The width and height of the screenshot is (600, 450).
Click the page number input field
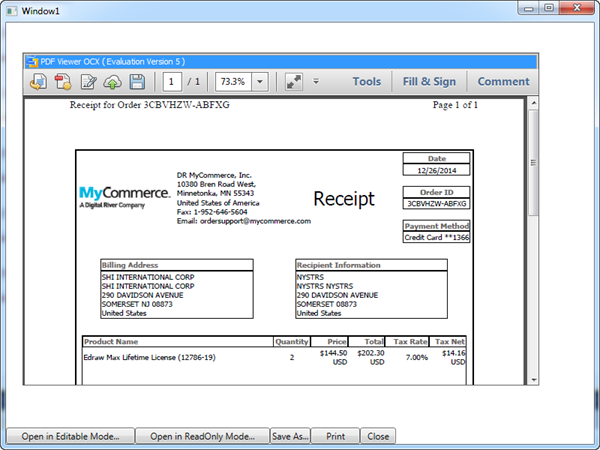[x=173, y=82]
